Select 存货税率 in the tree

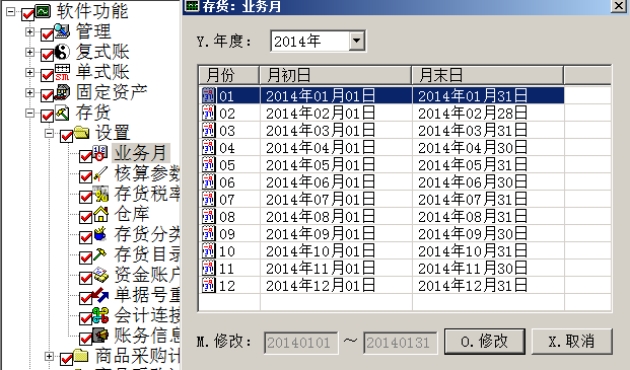[x=146, y=194]
